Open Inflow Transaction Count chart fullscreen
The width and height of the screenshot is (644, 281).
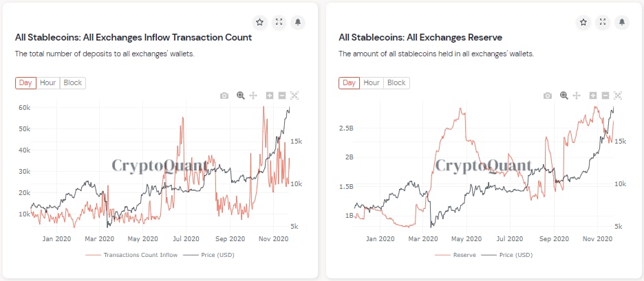[279, 22]
